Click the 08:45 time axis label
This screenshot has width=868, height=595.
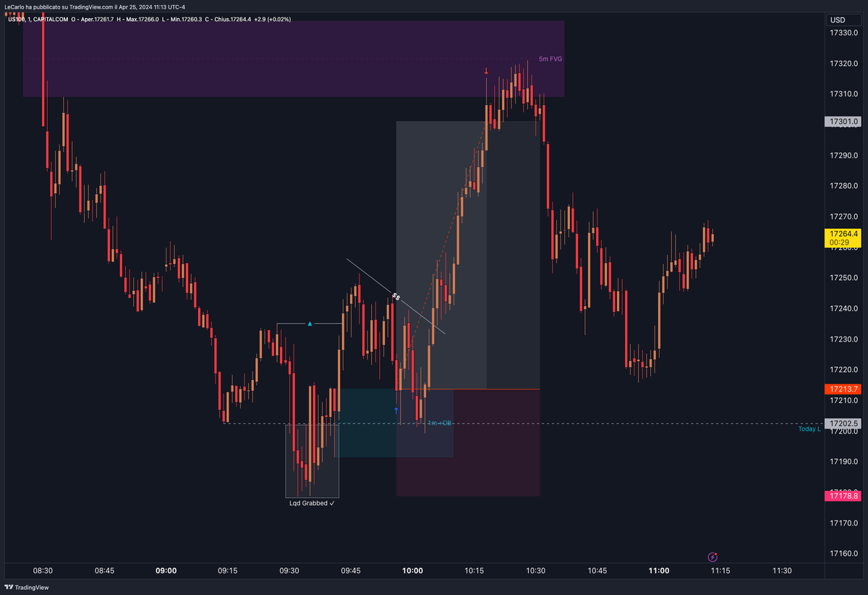(x=104, y=570)
